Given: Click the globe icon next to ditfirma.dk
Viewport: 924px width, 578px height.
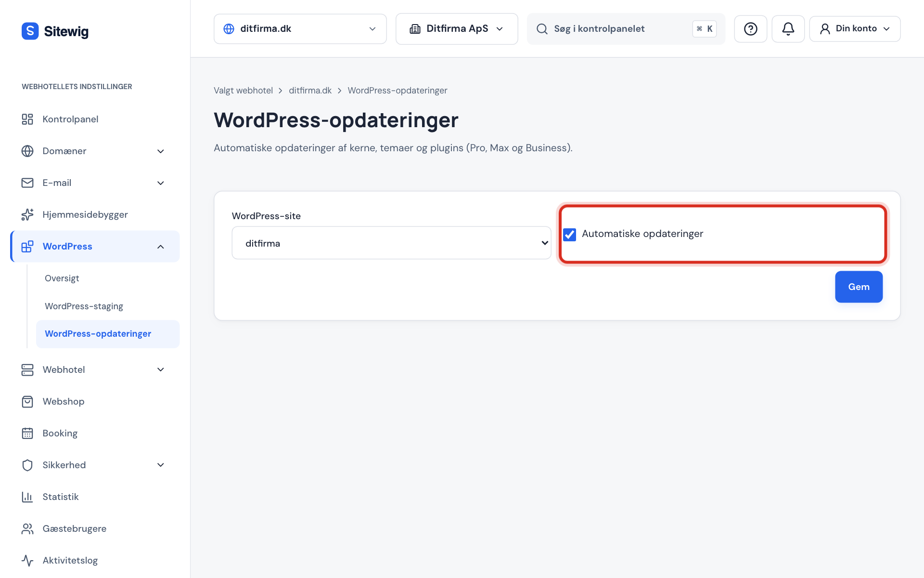Looking at the screenshot, I should click(x=229, y=29).
